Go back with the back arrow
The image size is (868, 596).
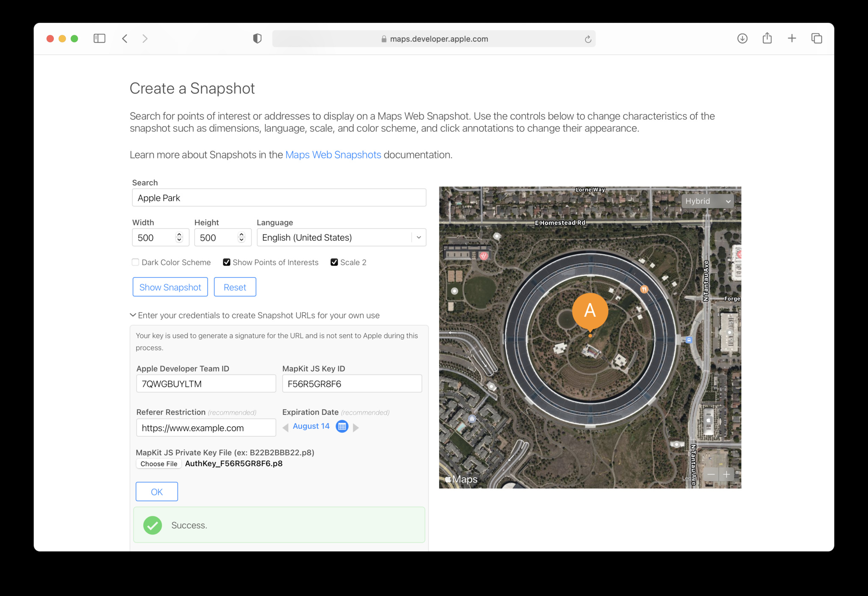125,39
